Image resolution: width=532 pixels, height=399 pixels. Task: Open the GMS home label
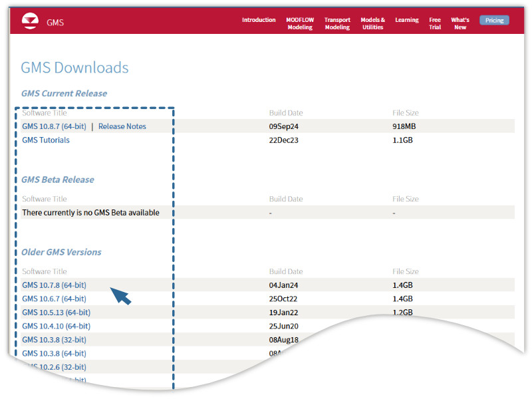[x=55, y=23]
